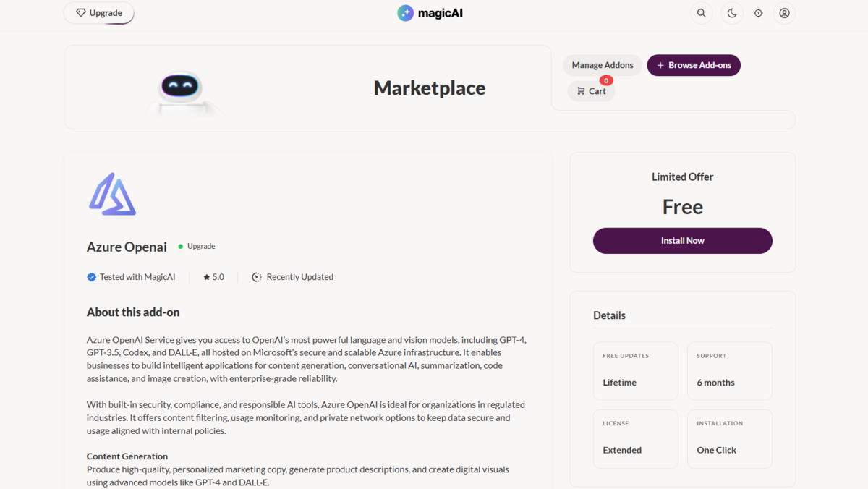The image size is (868, 489).
Task: Click the 5.0 star rating
Action: click(x=213, y=277)
